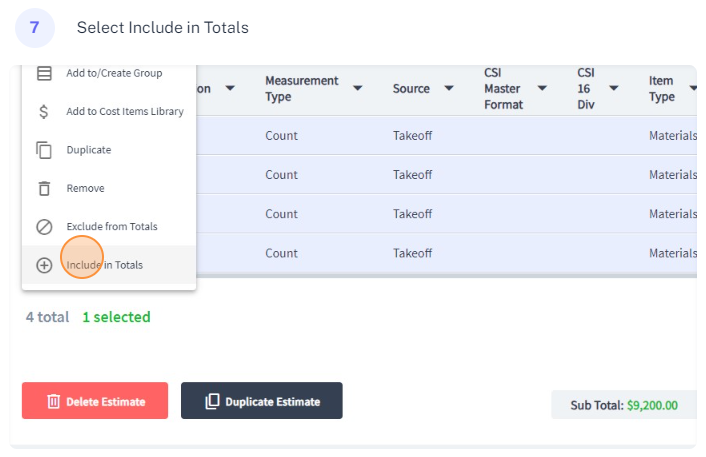Click the Sub Total $9,200.00 box
This screenshot has height=457, width=706.
(624, 405)
